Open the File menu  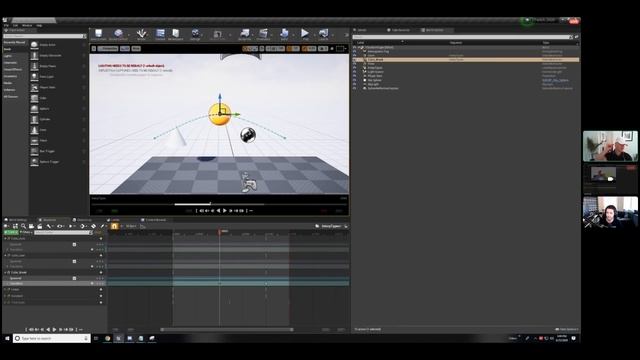6,25
